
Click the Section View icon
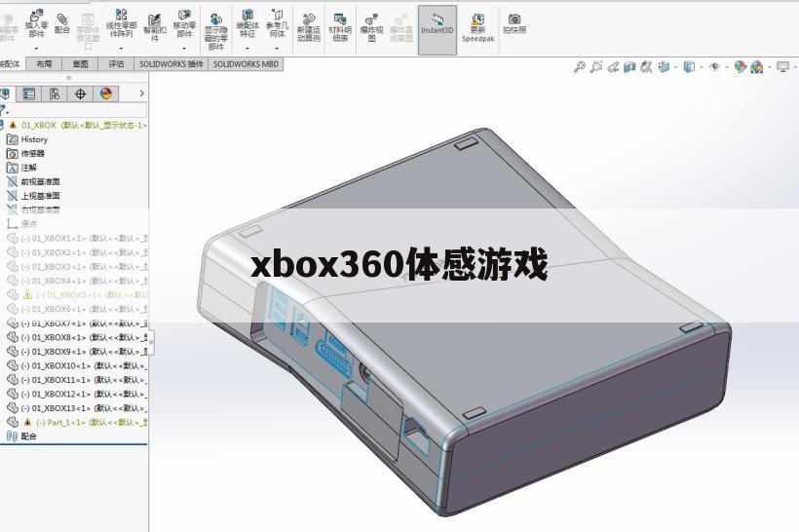[629, 67]
